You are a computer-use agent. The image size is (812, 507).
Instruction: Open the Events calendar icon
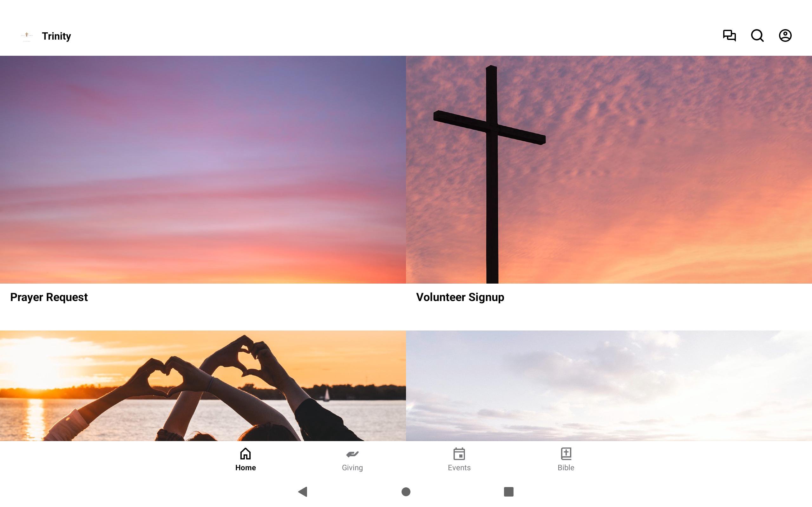tap(459, 454)
